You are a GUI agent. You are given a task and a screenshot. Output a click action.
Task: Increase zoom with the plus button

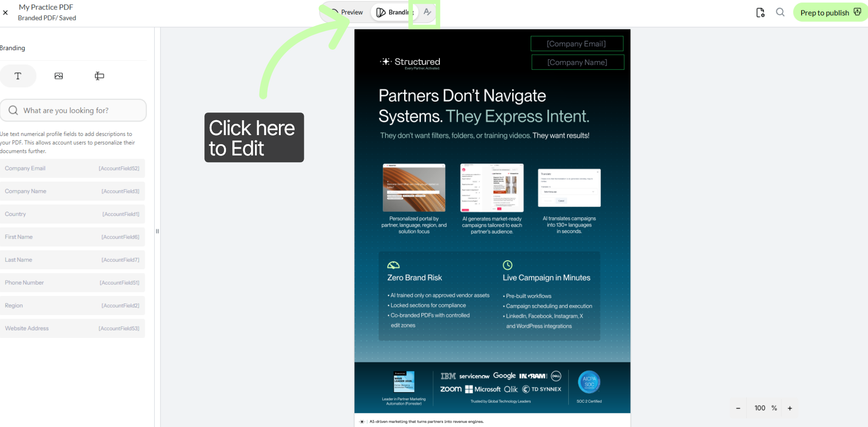790,408
